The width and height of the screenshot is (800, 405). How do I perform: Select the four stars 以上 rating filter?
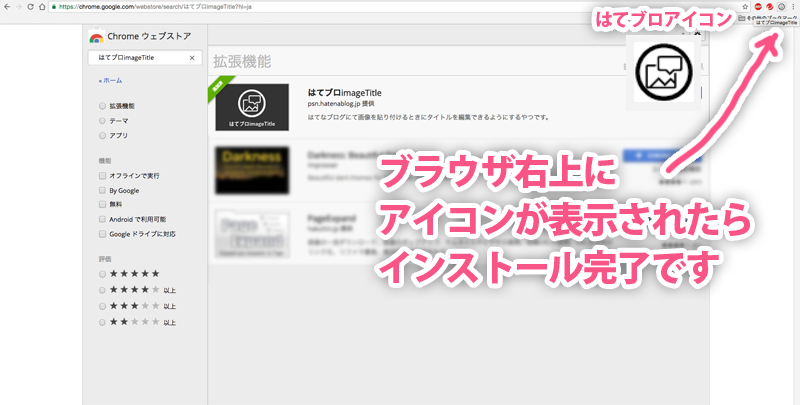coord(102,290)
